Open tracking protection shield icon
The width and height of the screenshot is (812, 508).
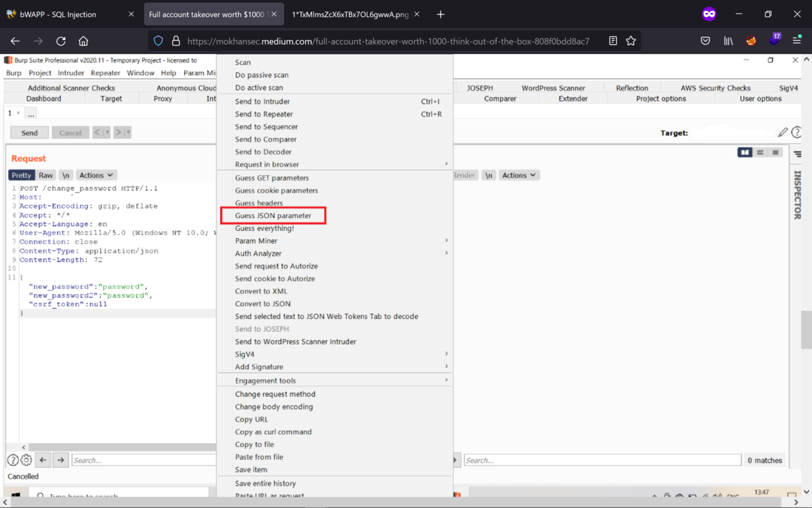(x=158, y=41)
